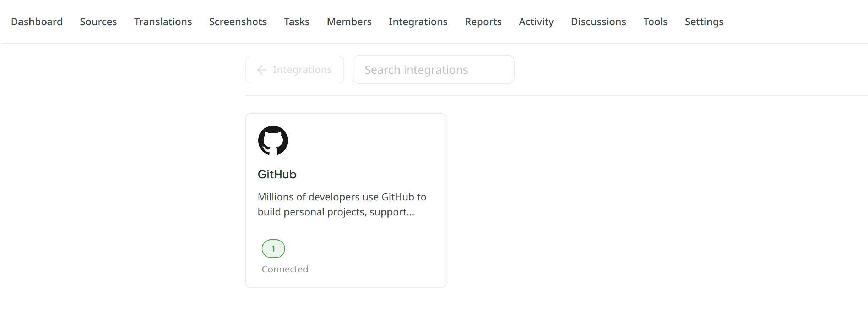The width and height of the screenshot is (868, 325).
Task: Select the Tasks tab
Action: click(297, 22)
